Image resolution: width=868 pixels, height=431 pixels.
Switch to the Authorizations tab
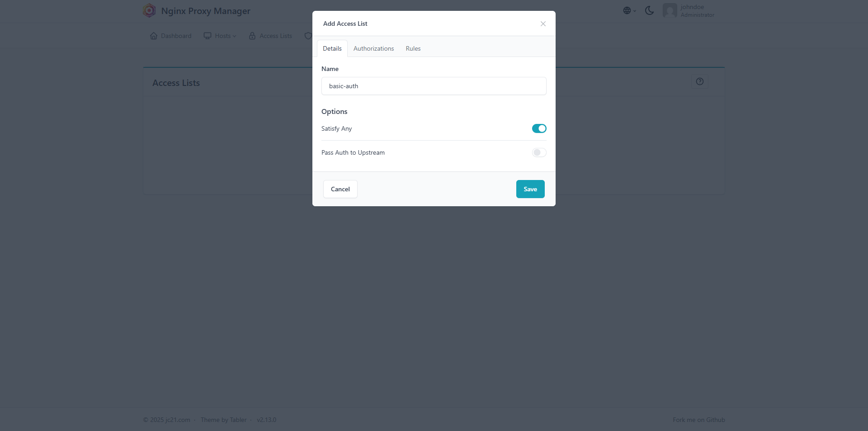point(373,48)
